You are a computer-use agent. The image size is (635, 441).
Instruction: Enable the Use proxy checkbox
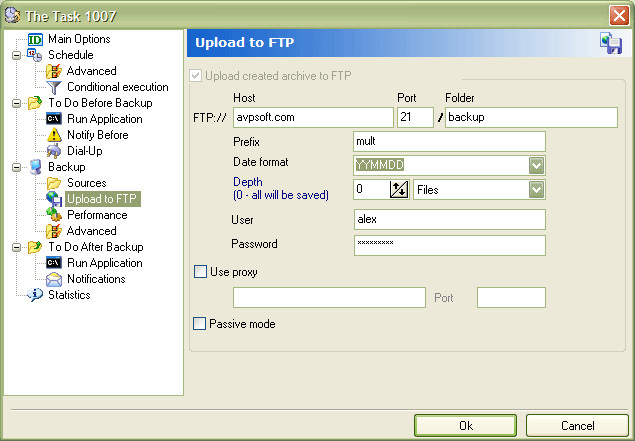coord(200,272)
